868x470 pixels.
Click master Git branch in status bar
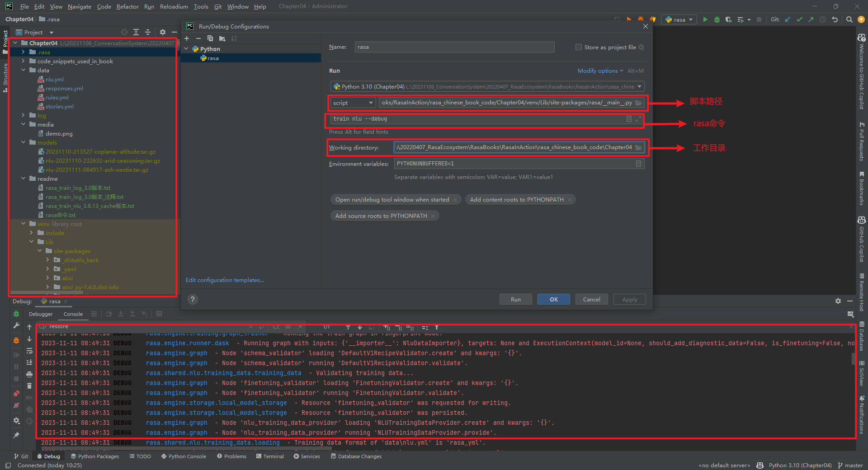[850, 465]
